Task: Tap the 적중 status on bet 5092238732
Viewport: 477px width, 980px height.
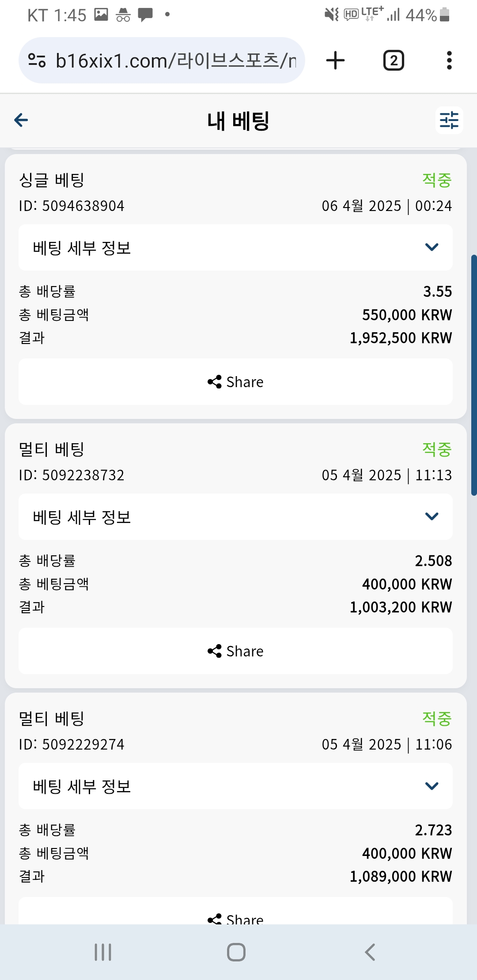Action: click(x=437, y=449)
